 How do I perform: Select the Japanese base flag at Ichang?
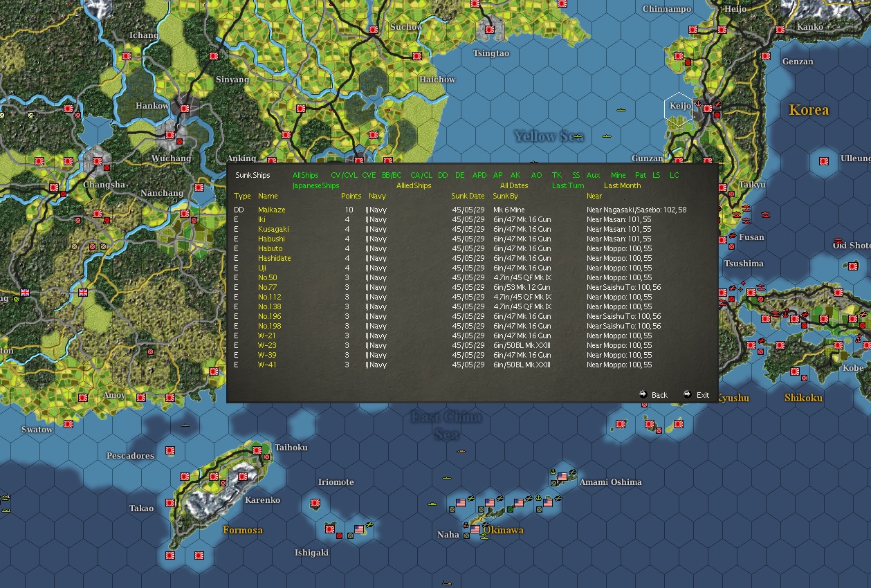pyautogui.click(x=127, y=56)
